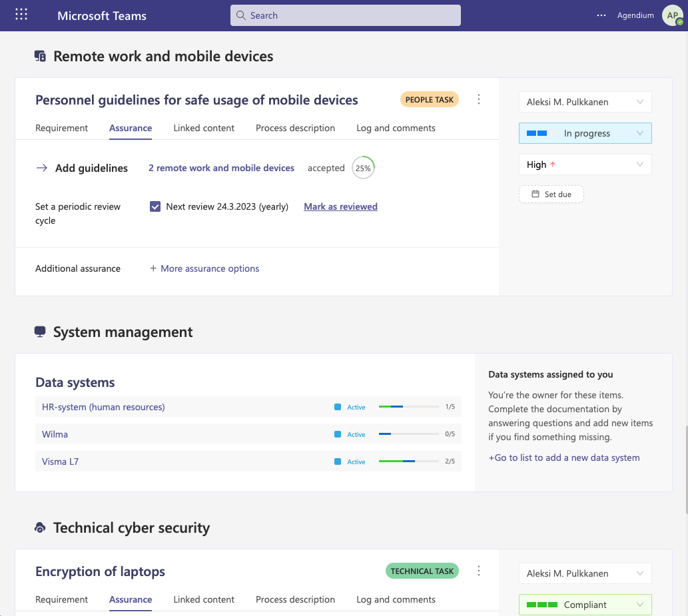Click the Remote work and mobile devices icon
The width and height of the screenshot is (688, 616).
point(40,56)
